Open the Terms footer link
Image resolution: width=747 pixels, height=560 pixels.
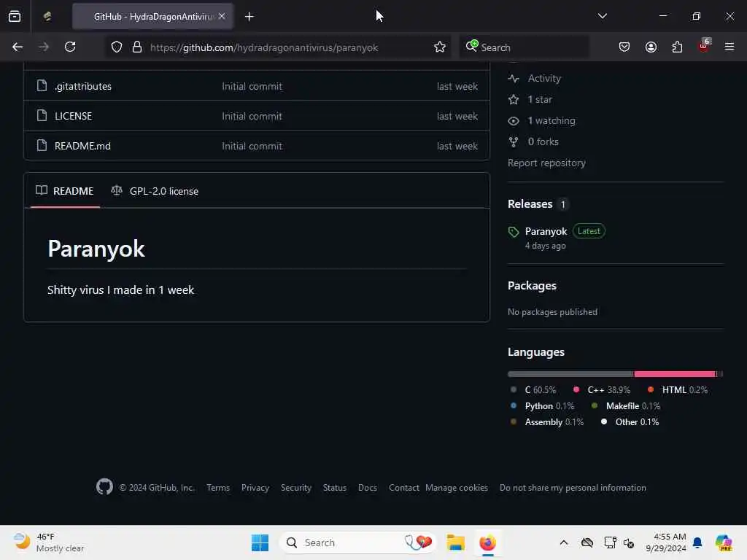(x=218, y=488)
